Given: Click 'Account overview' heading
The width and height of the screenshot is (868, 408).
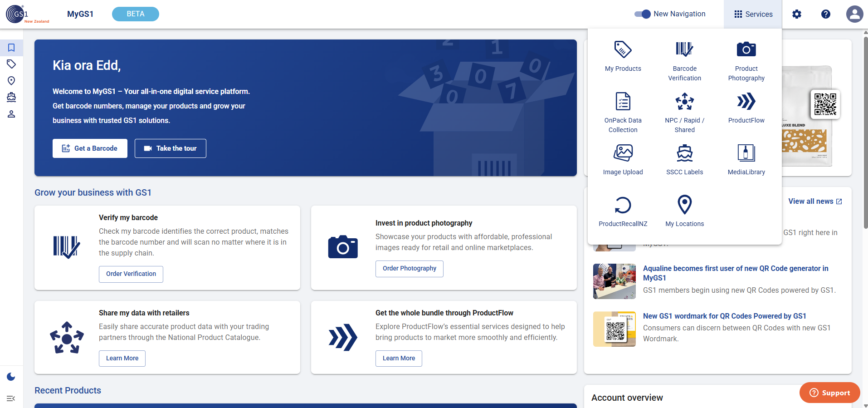Looking at the screenshot, I should coord(627,398).
